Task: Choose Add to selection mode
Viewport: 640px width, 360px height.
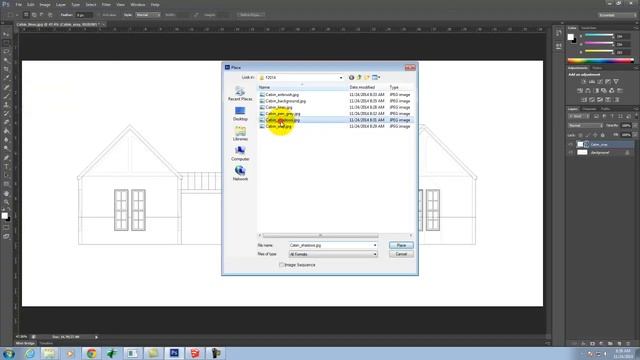Action: (x=34, y=15)
